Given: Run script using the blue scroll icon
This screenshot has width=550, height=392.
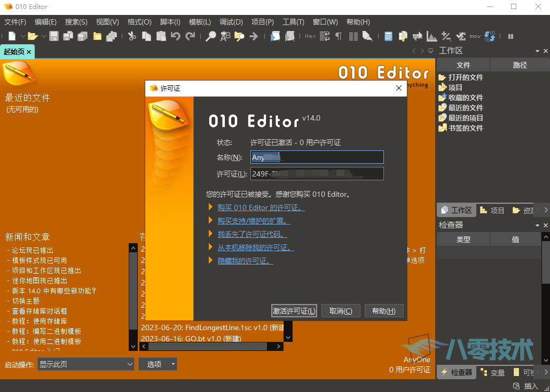Looking at the screenshot, I should click(x=276, y=36).
